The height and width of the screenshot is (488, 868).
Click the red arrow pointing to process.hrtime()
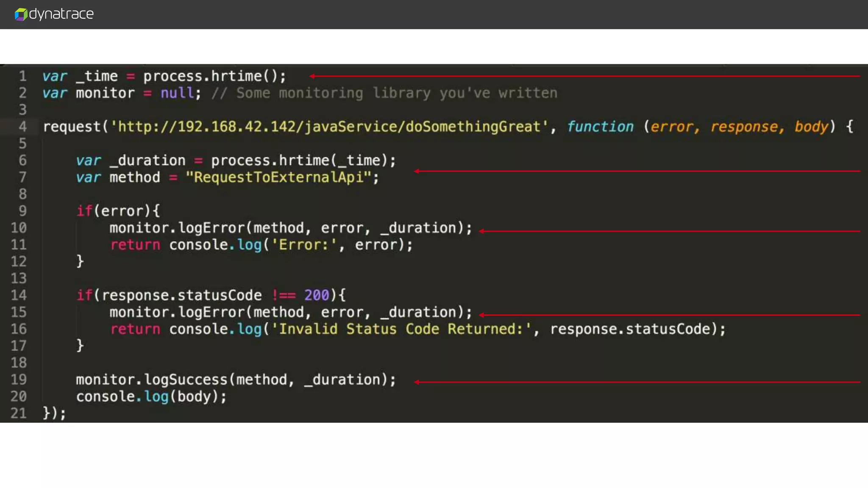click(x=584, y=76)
